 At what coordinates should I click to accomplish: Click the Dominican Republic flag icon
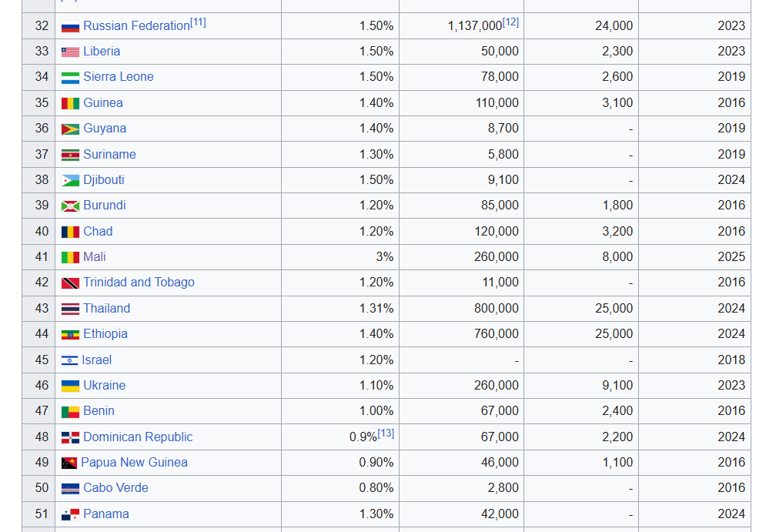point(70,438)
